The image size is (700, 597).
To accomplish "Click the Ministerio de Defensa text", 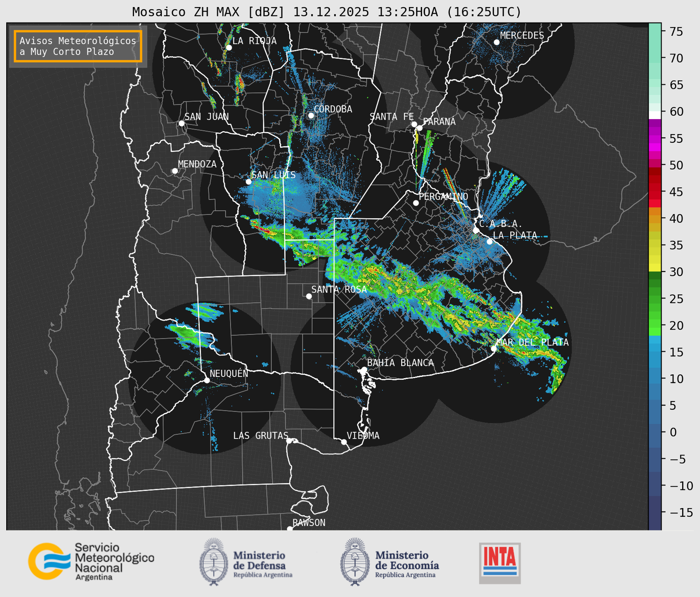I will [263, 564].
